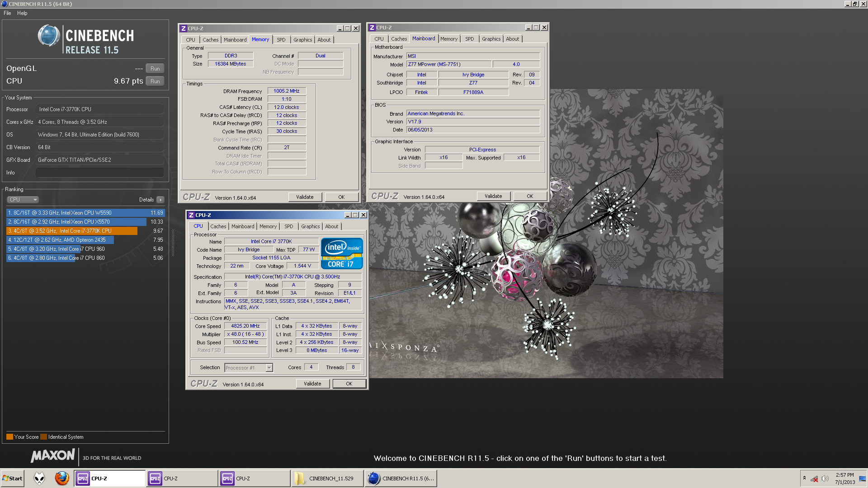Open the Windows Start button
The height and width of the screenshot is (488, 868).
pos(12,479)
